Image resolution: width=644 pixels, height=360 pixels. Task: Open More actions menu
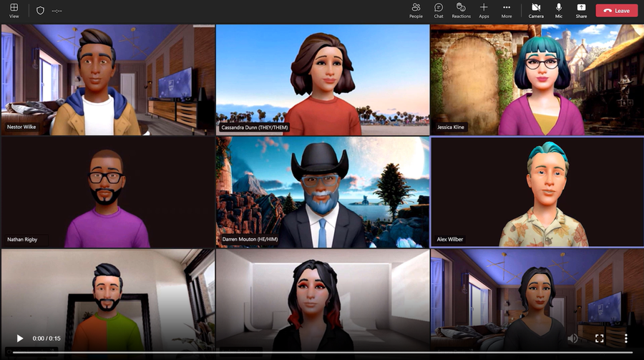[507, 11]
